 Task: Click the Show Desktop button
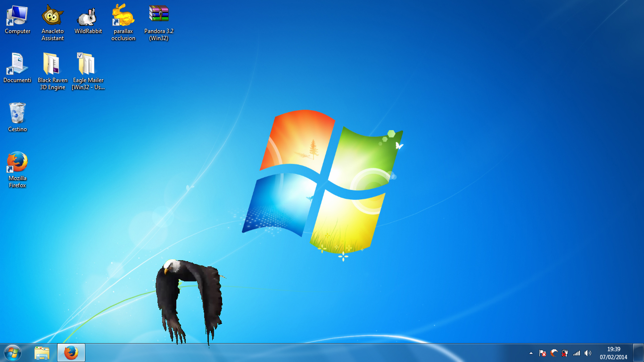[638, 353]
